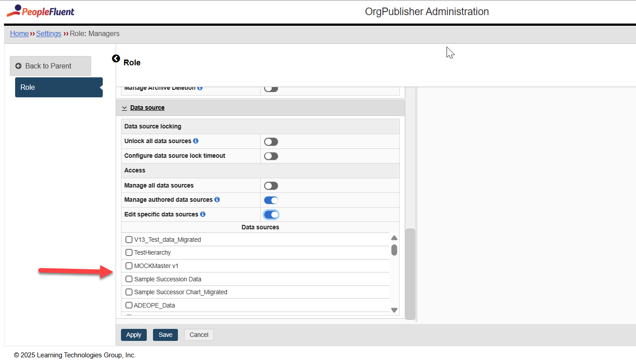Click the Back to Parent button
Image resolution: width=636 pixels, height=364 pixels.
point(50,66)
